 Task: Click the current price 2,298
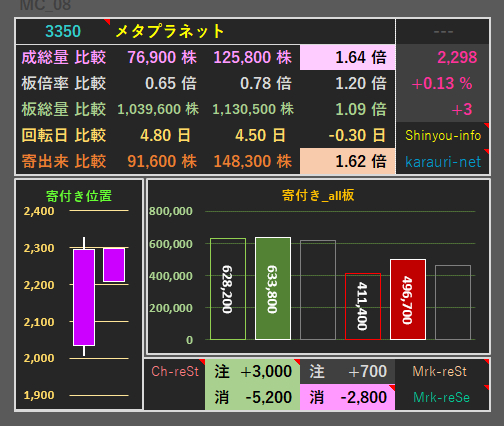point(457,57)
